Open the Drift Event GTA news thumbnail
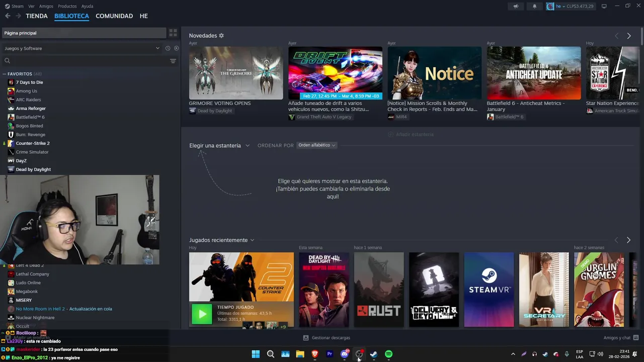The height and width of the screenshot is (362, 644). coord(335,73)
